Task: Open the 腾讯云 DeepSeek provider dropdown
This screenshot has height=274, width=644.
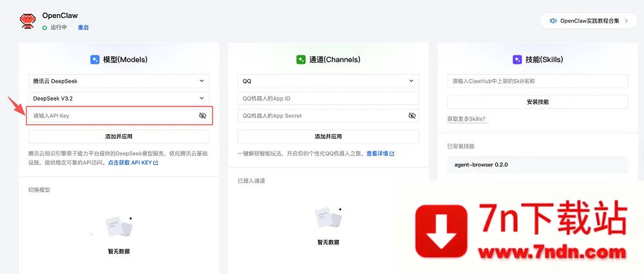Action: (118, 81)
